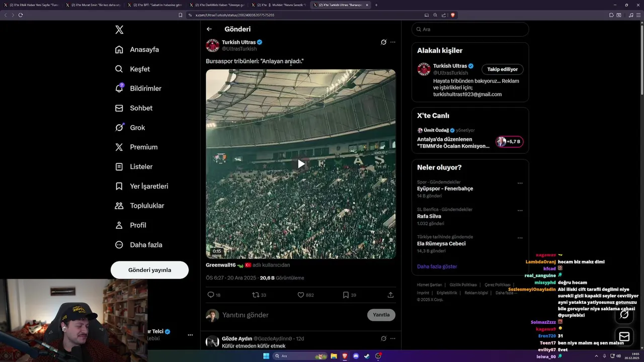Viewport: 644px width, 362px height.
Task: Open Keşfet from the sidebar
Action: [x=132, y=69]
